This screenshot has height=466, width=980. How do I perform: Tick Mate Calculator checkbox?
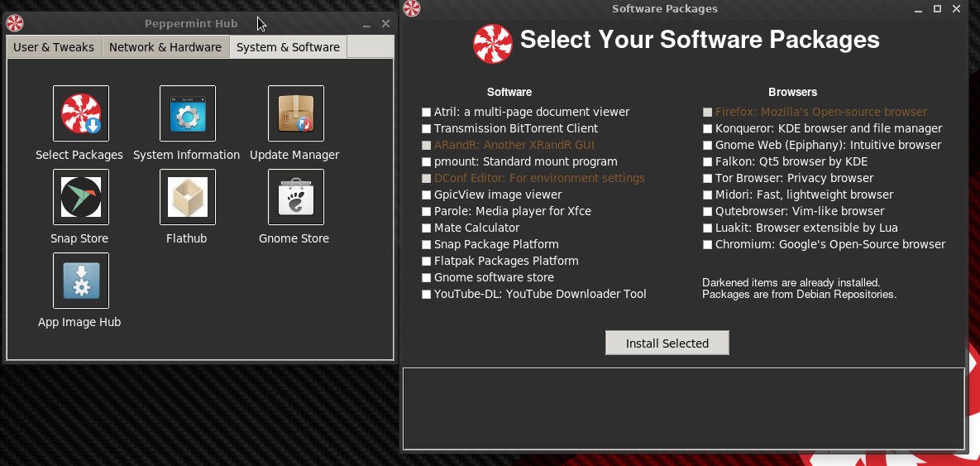point(426,228)
